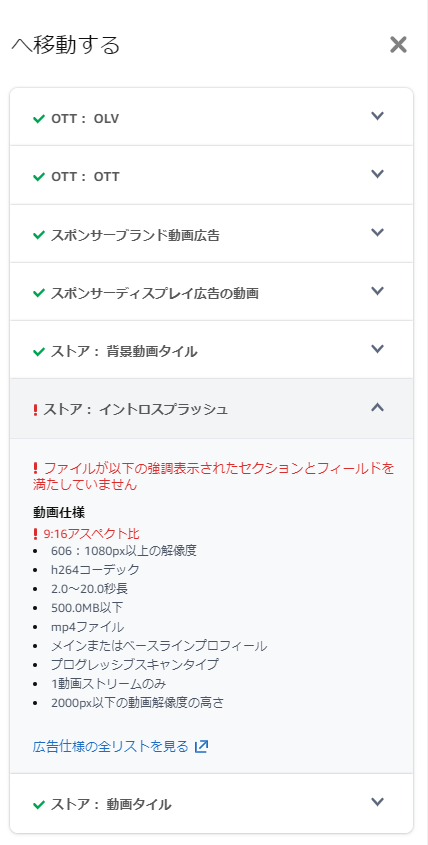This screenshot has height=845, width=428.
Task: Click the red 9:16アスペクト比 error item
Action: [91, 534]
